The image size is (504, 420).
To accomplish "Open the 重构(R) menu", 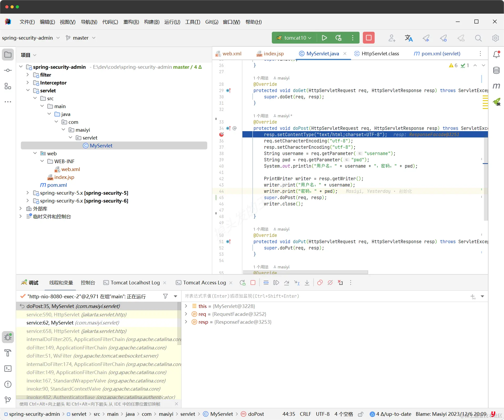I will coord(131,22).
